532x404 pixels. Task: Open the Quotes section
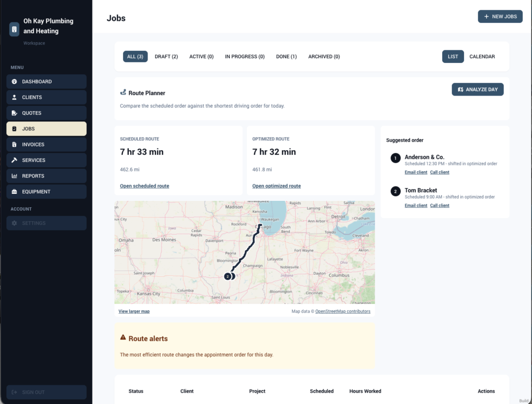pyautogui.click(x=46, y=113)
